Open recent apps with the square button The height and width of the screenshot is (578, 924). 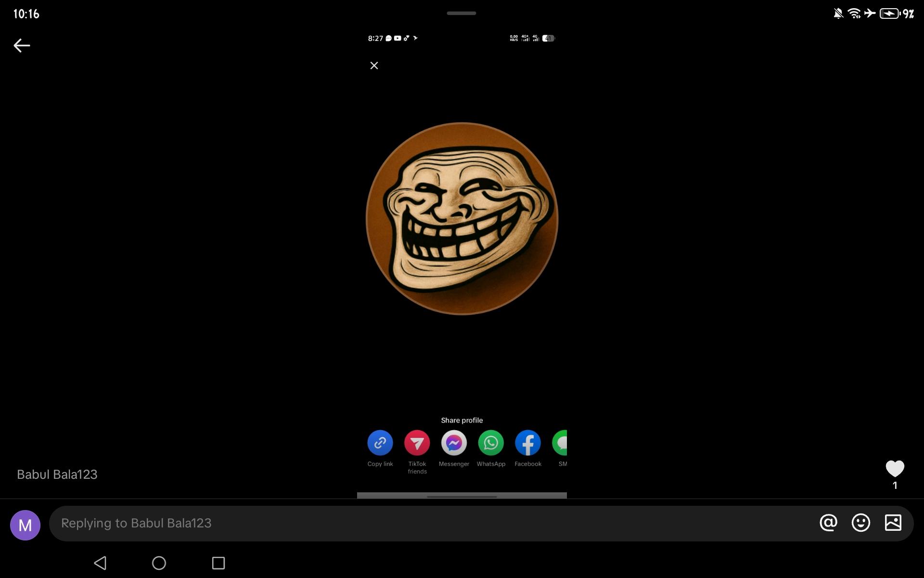[x=218, y=563]
